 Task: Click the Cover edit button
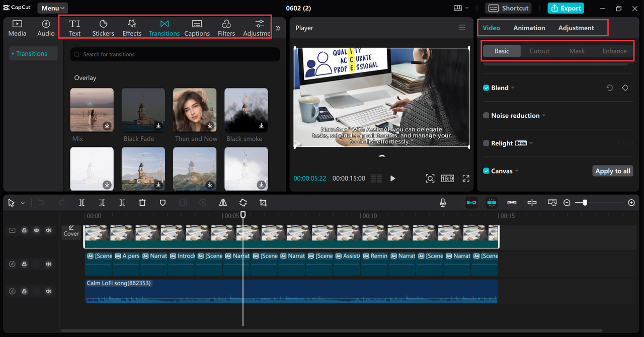click(x=71, y=231)
